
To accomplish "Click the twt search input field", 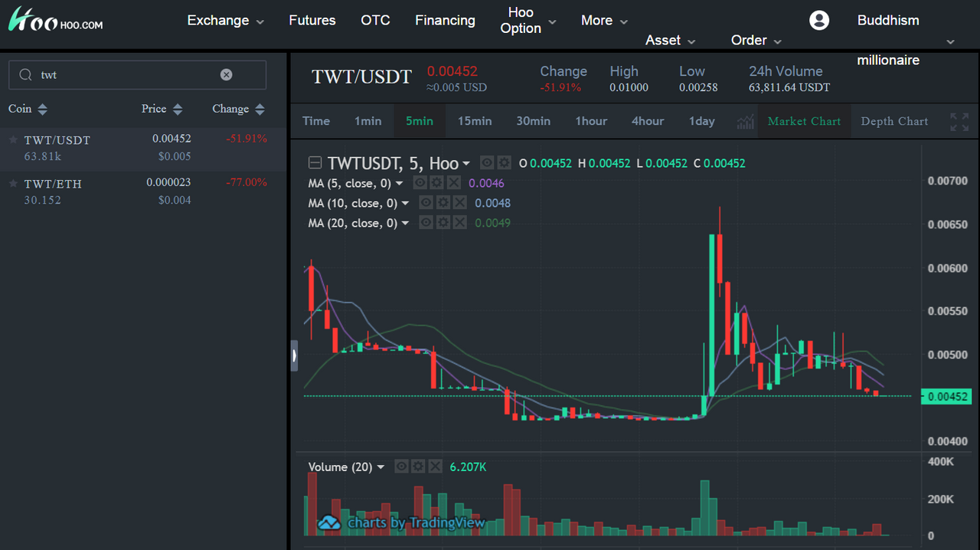I will point(137,75).
